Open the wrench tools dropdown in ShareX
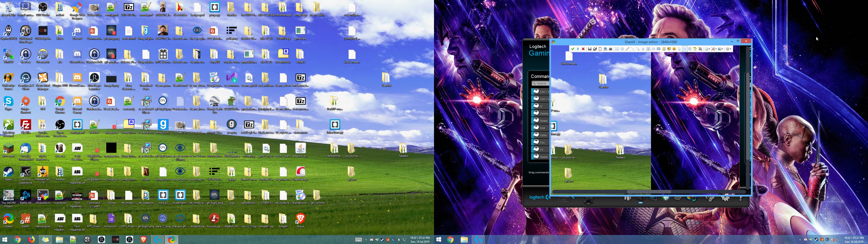 714,49
